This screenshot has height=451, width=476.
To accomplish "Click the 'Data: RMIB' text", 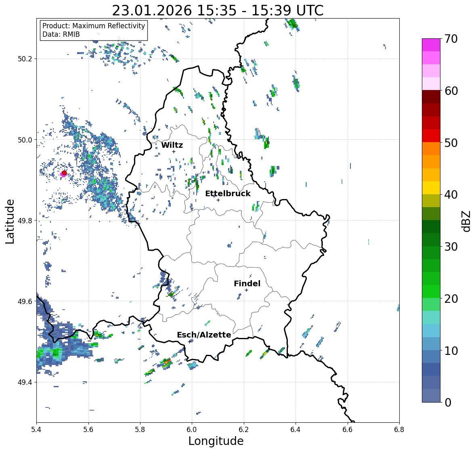I will [x=61, y=34].
